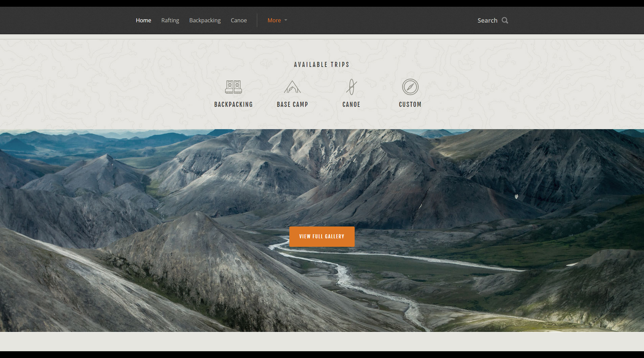The image size is (644, 358).
Task: Expand the More navigation dropdown
Action: pos(274,20)
